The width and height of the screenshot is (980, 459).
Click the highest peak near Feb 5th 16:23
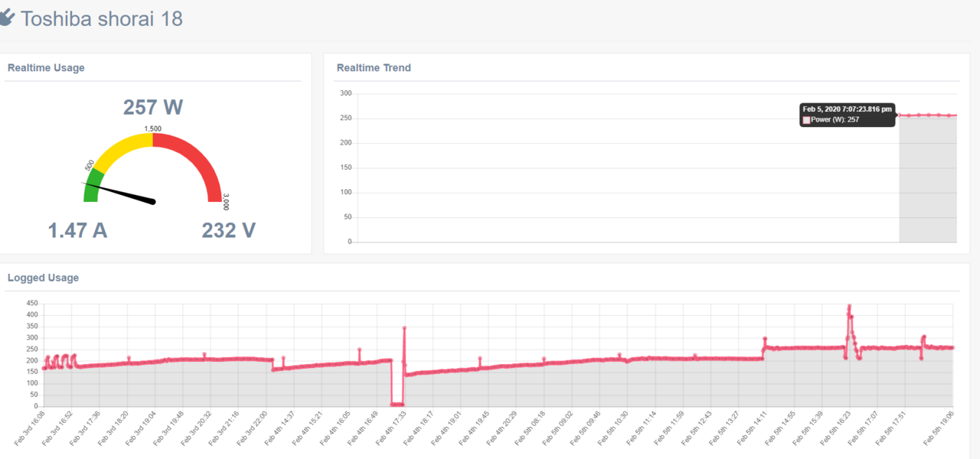[x=849, y=306]
